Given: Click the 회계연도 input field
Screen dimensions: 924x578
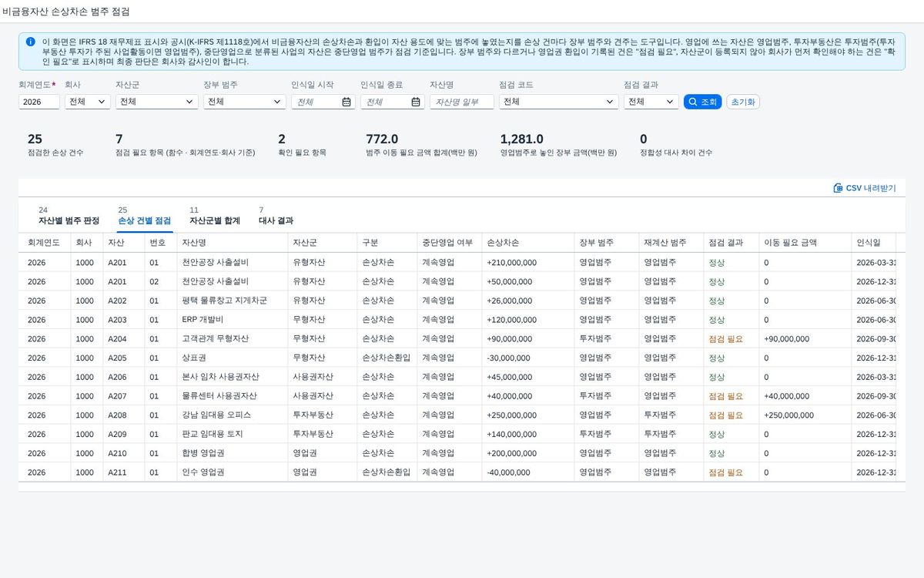Looking at the screenshot, I should [x=39, y=102].
